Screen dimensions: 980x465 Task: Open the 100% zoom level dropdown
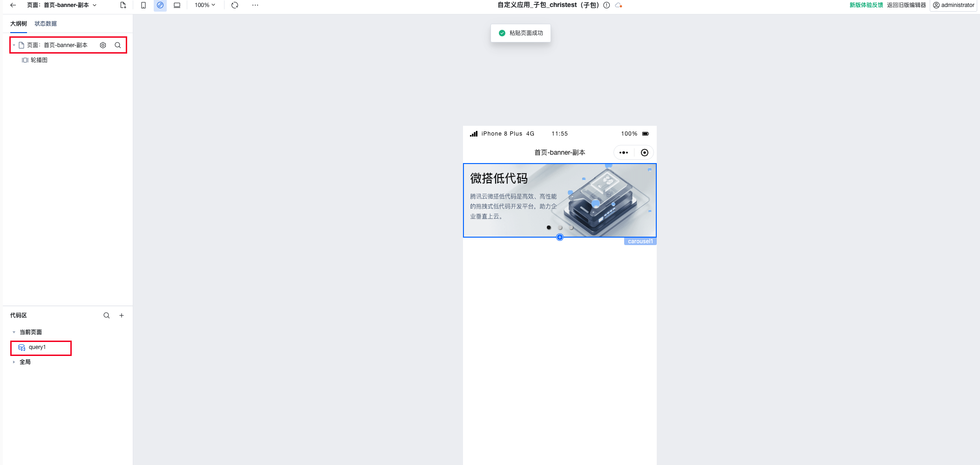click(x=205, y=5)
